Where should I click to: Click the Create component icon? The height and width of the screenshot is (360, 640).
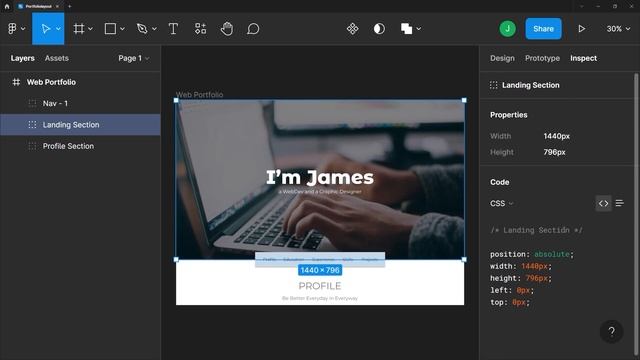click(x=353, y=29)
